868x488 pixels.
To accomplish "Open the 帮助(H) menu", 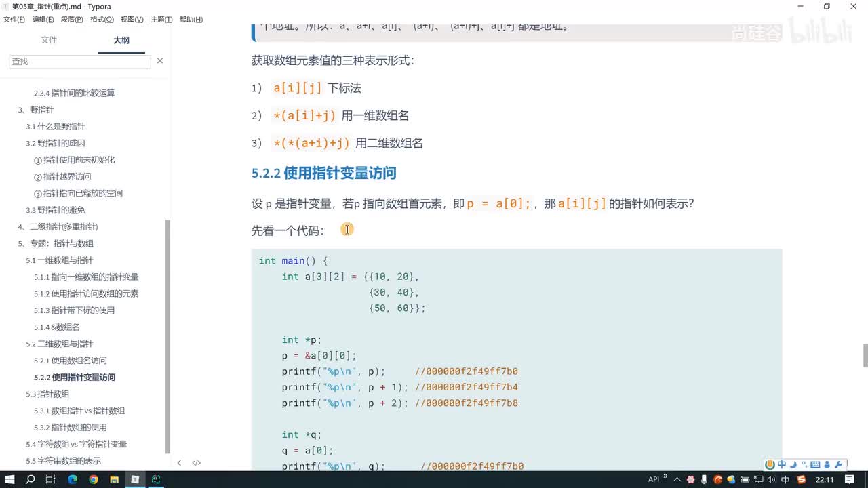I will 191,20.
